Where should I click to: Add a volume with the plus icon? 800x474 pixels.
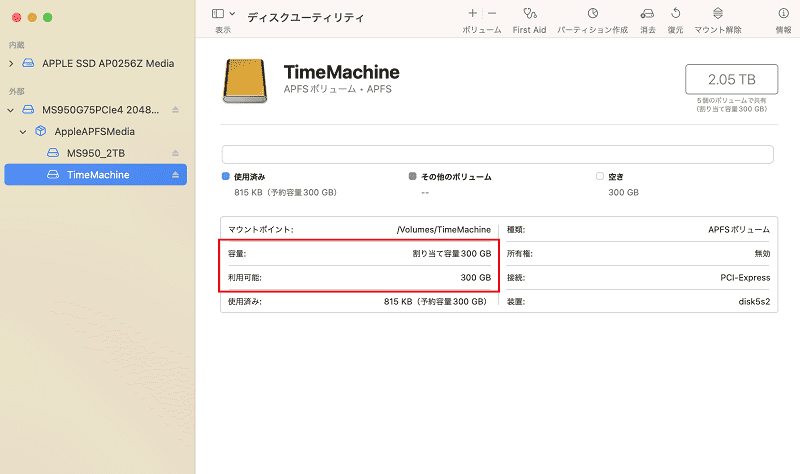coord(472,13)
